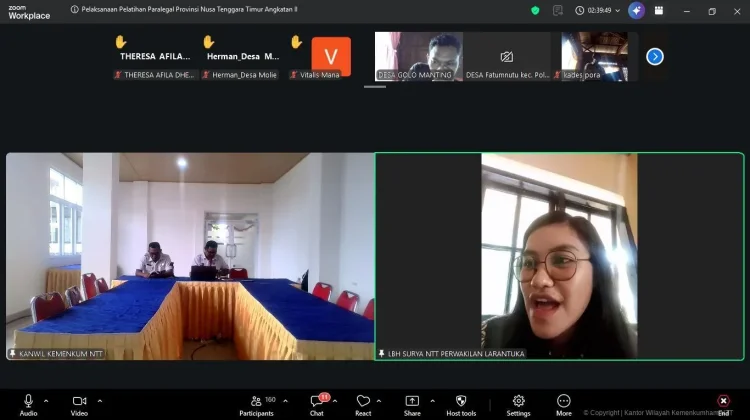The width and height of the screenshot is (750, 420).
Task: Show next participants with blue arrow
Action: tap(655, 56)
